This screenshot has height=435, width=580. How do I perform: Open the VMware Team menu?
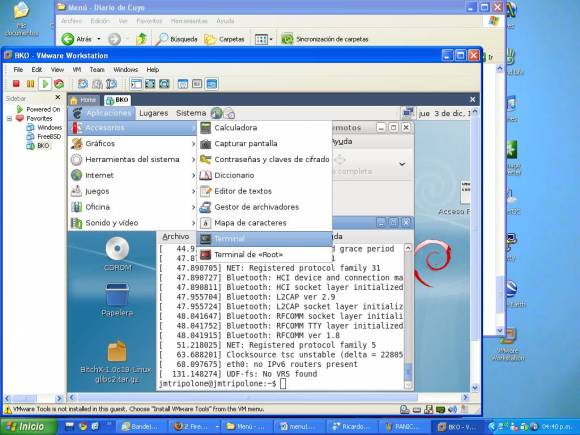pos(97,70)
